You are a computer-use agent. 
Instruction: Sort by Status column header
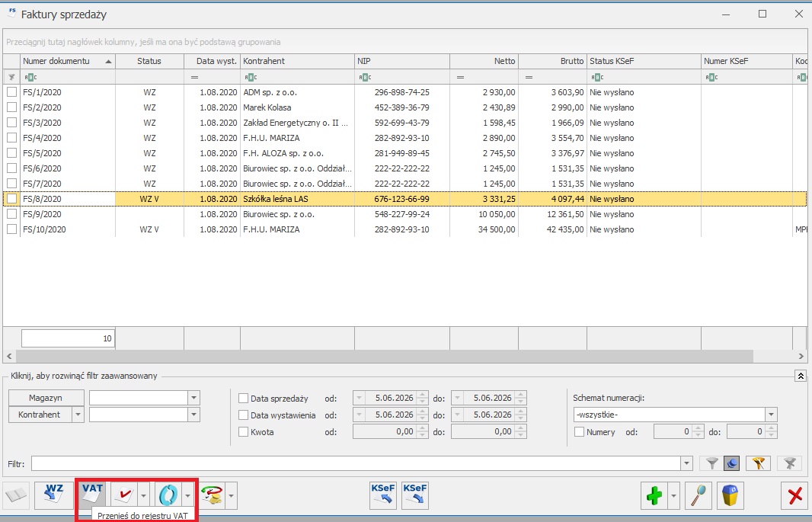click(x=149, y=61)
